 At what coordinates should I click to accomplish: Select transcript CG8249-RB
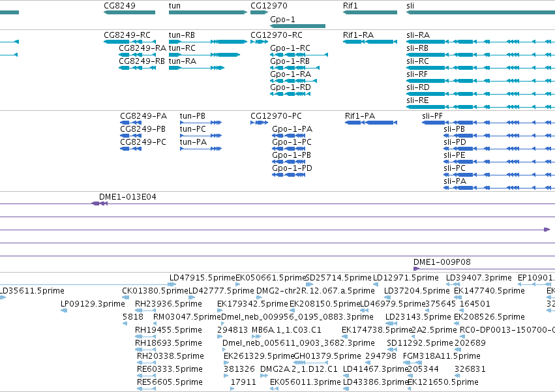point(137,68)
